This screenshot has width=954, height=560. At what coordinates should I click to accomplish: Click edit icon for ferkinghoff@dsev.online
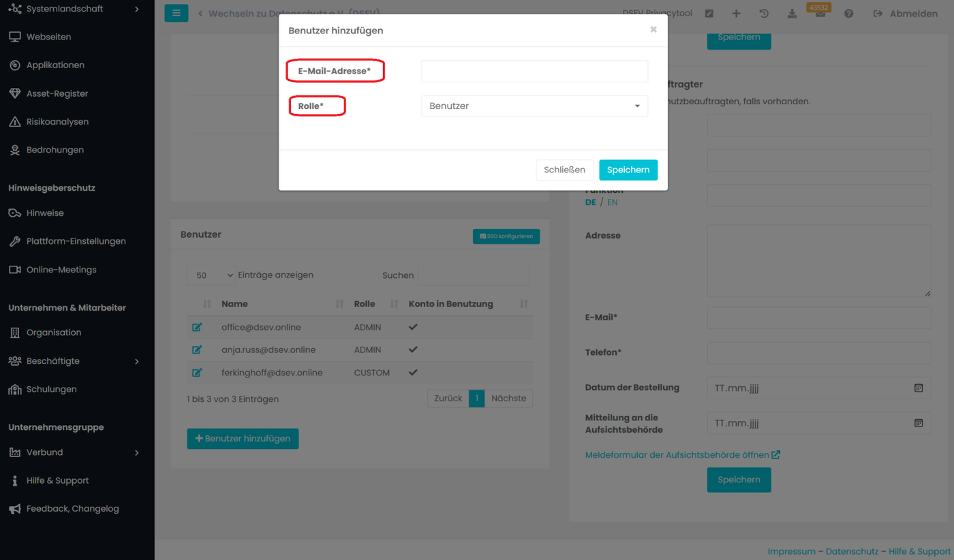[x=197, y=373]
